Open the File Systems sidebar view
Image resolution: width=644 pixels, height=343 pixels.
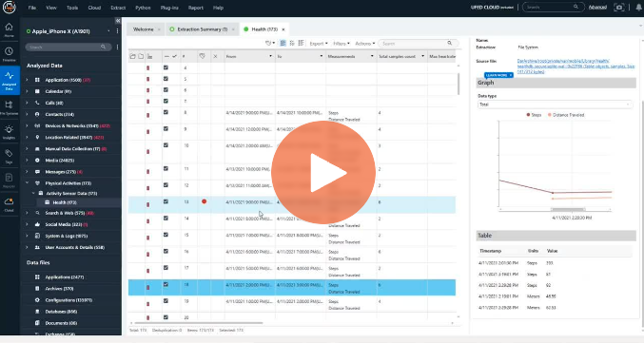(x=9, y=107)
